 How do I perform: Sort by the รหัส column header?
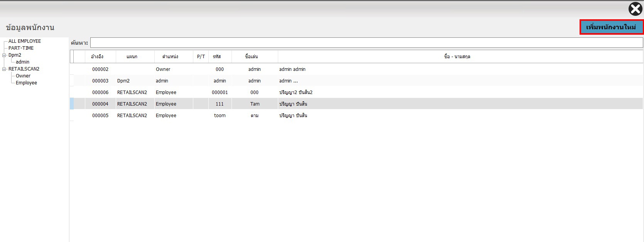point(220,57)
